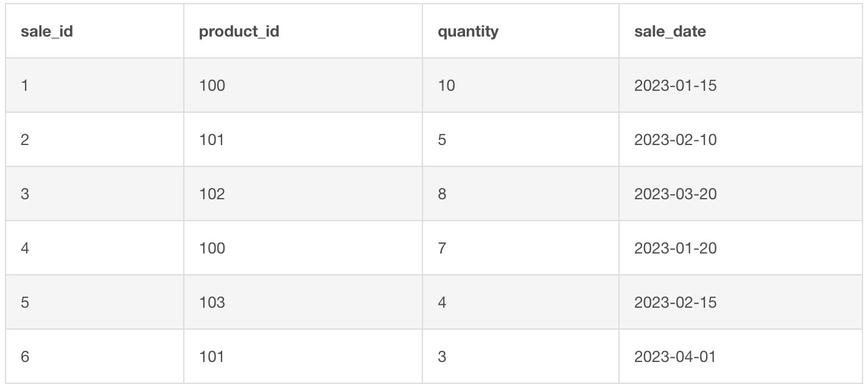Click the quantity cell showing 10

[x=446, y=86]
